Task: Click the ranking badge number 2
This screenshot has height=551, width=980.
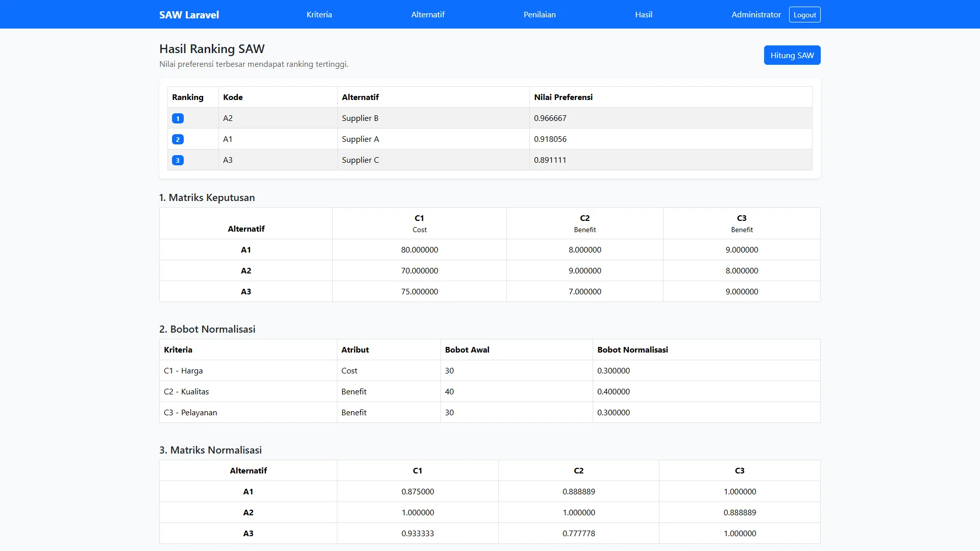Action: click(178, 139)
